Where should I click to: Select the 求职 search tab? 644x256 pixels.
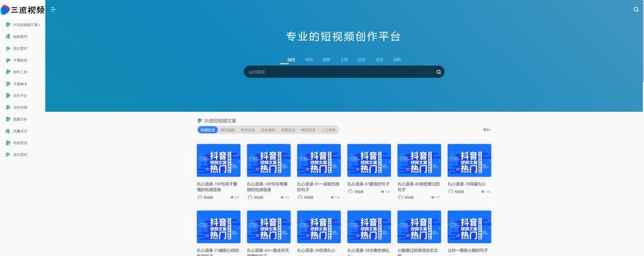(x=397, y=60)
